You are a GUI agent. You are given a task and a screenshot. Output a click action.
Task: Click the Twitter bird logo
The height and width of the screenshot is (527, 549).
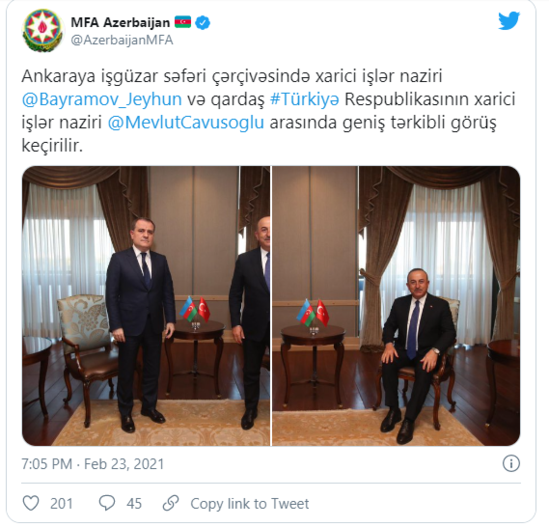coord(509,21)
